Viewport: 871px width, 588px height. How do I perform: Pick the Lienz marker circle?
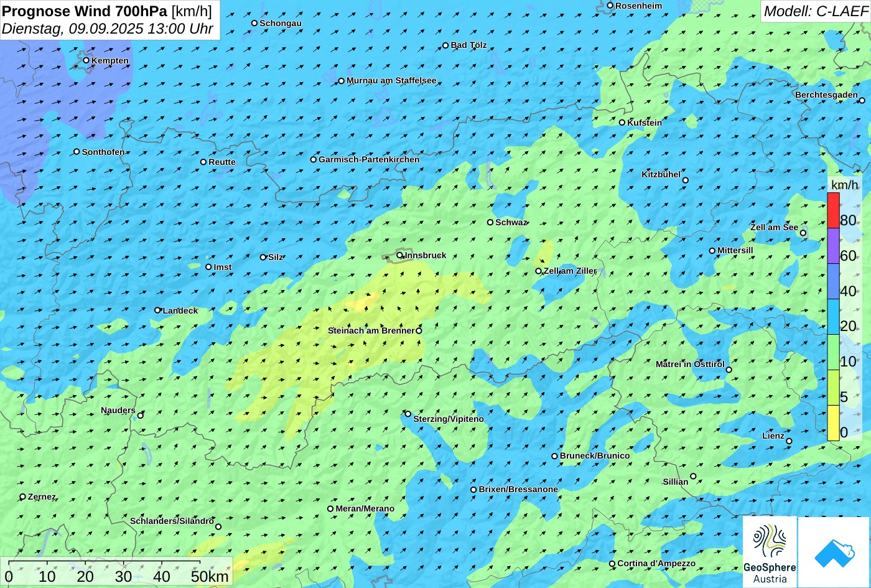click(x=789, y=441)
